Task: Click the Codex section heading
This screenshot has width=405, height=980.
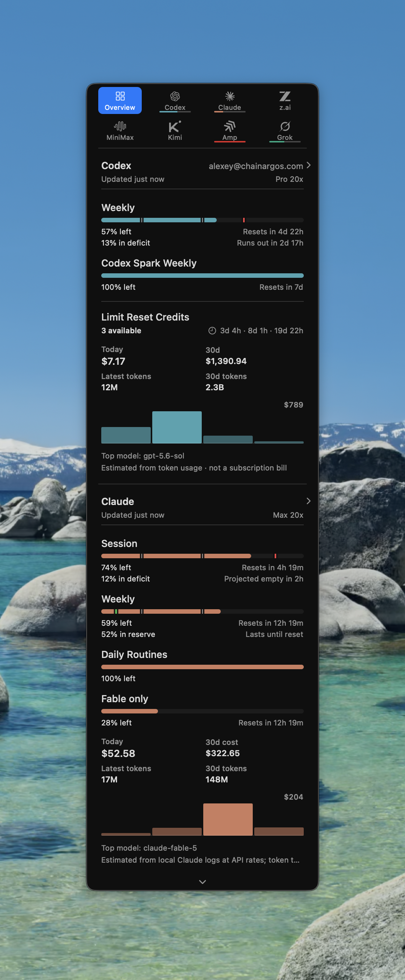Action: click(116, 165)
